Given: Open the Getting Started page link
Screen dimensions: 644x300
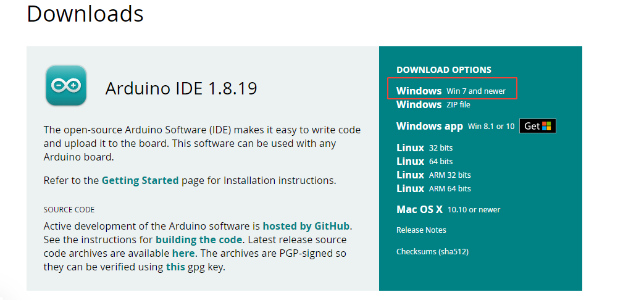Looking at the screenshot, I should (140, 180).
